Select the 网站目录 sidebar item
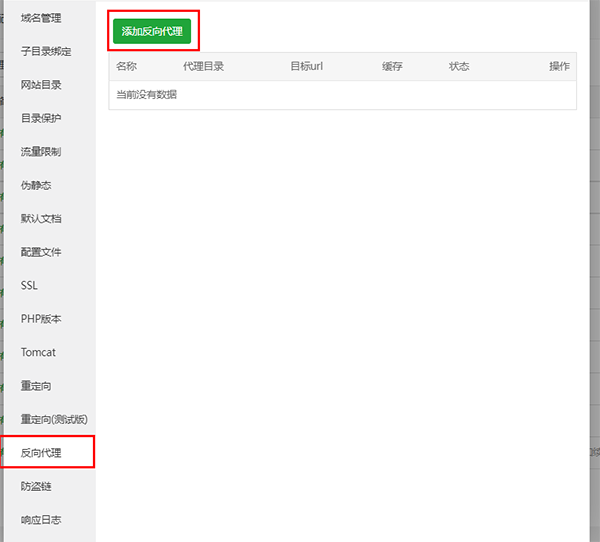Viewport: 600px width, 542px height. [41, 85]
